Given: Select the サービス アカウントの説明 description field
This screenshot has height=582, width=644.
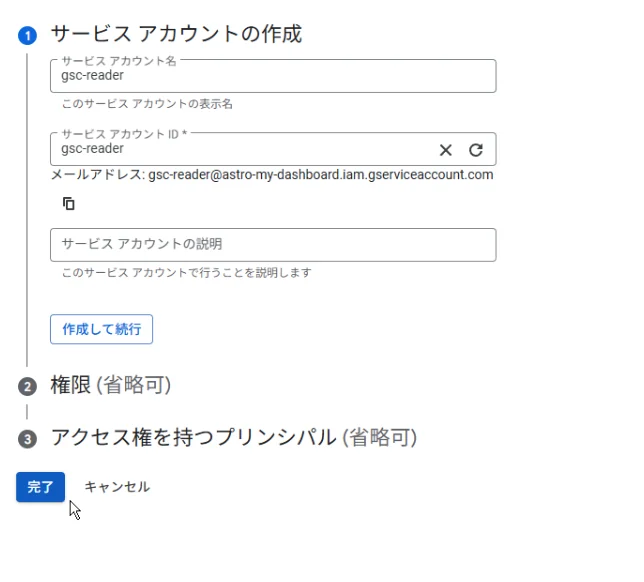Looking at the screenshot, I should click(x=272, y=245).
